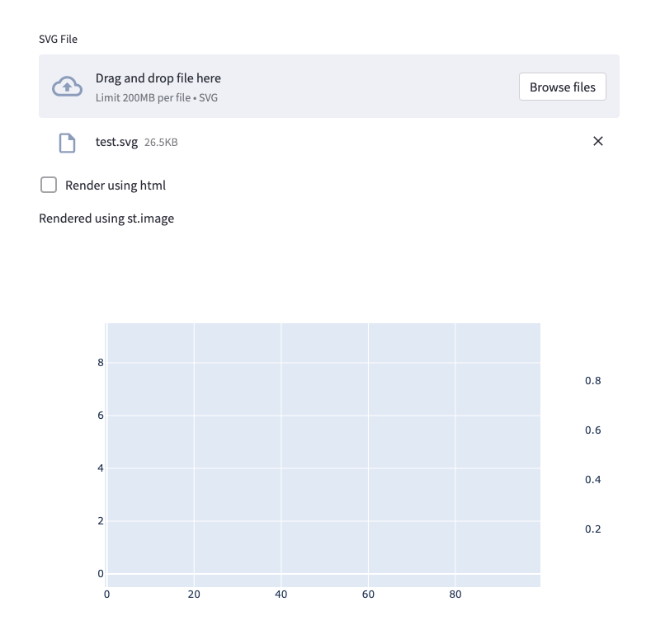Click the upload icon inside the cloud graphic

click(x=67, y=85)
